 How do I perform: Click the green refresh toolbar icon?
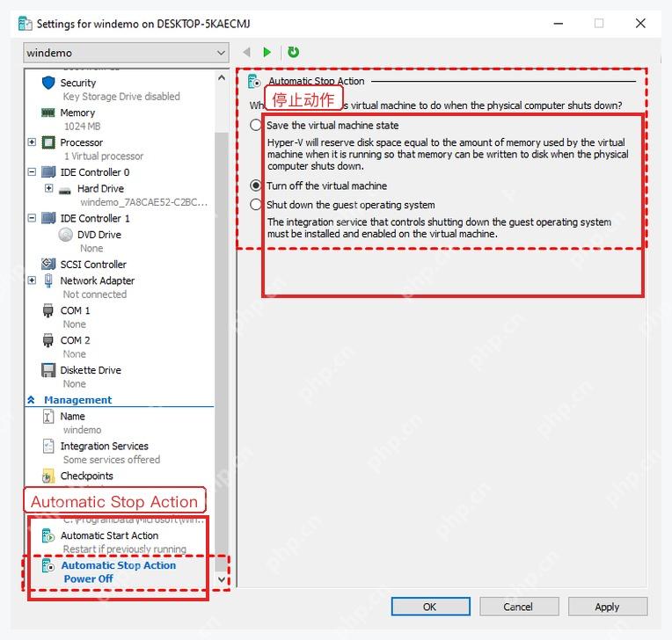(x=294, y=52)
